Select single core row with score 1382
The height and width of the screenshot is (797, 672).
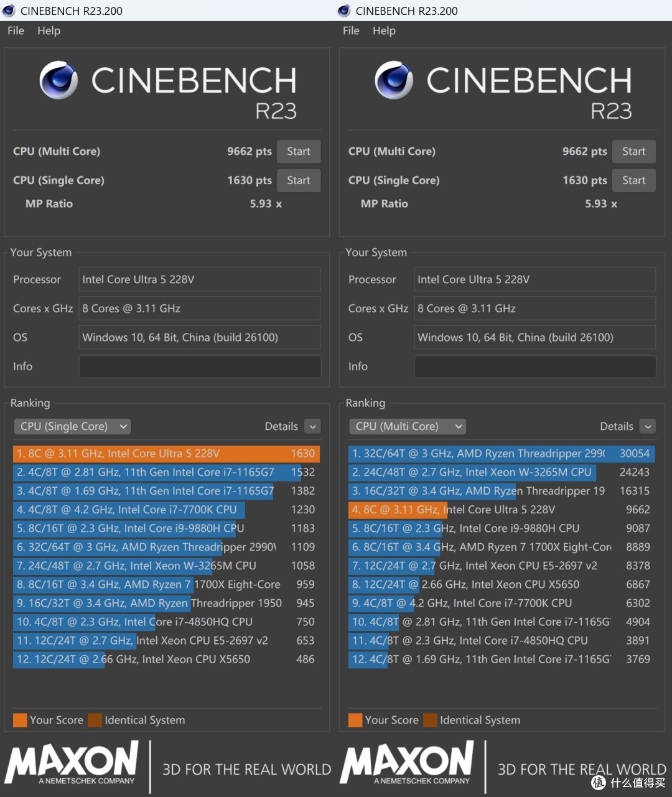point(166,491)
